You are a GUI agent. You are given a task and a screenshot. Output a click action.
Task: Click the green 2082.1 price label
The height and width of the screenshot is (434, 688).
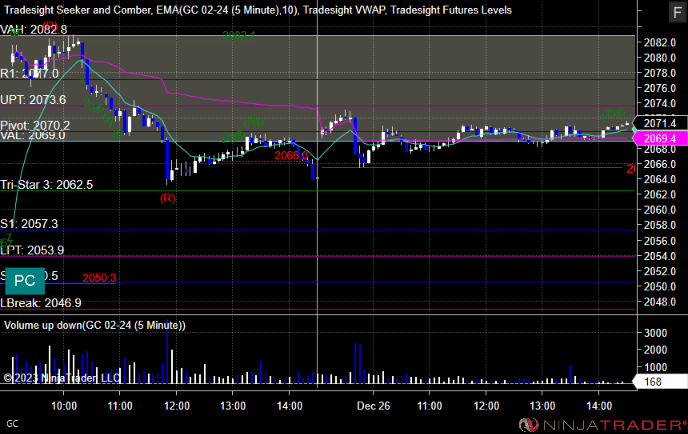[239, 36]
